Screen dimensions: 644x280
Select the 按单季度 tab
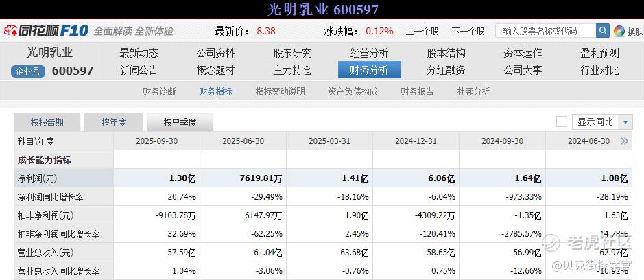click(180, 122)
